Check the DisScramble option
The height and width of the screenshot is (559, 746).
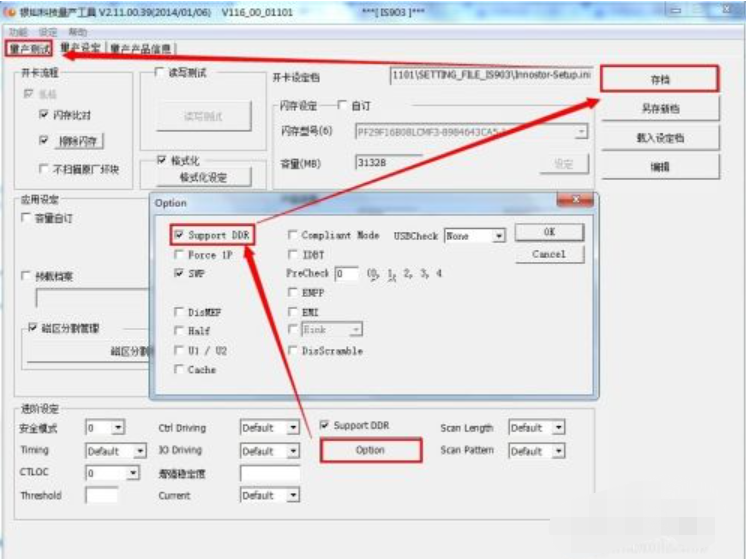click(292, 351)
